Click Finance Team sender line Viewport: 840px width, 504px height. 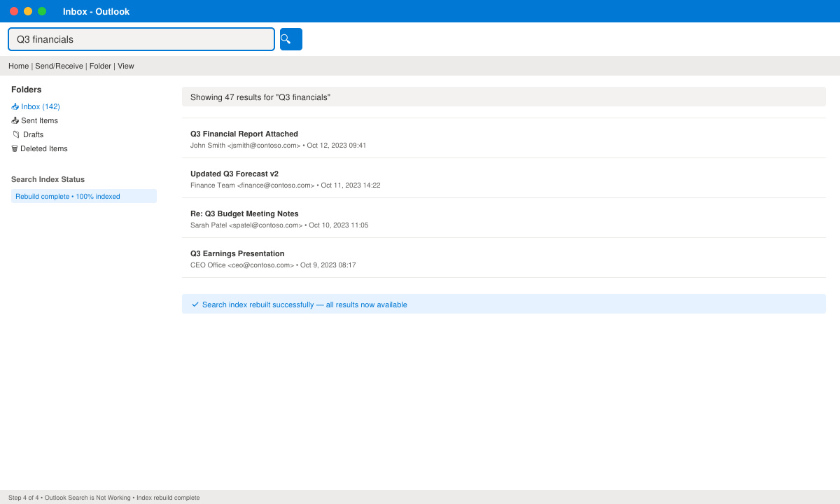tap(286, 185)
